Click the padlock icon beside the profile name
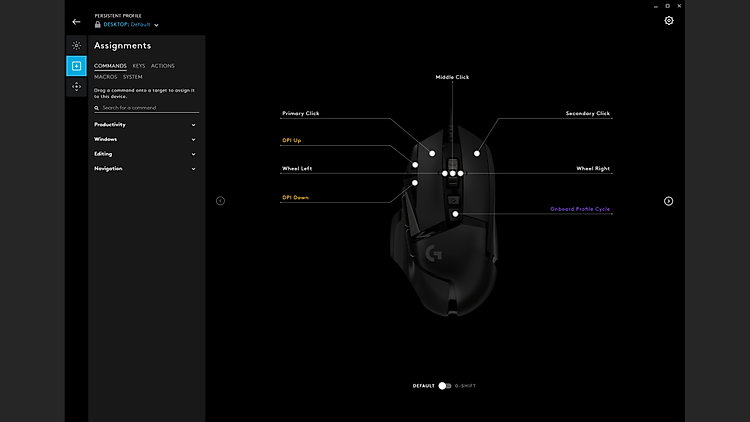The height and width of the screenshot is (422, 750). coord(98,24)
